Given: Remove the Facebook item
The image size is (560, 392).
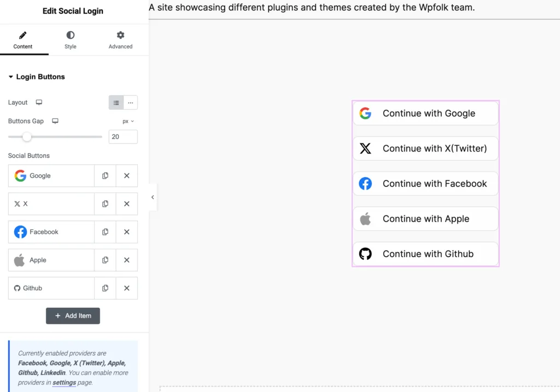Looking at the screenshot, I should click(x=126, y=232).
